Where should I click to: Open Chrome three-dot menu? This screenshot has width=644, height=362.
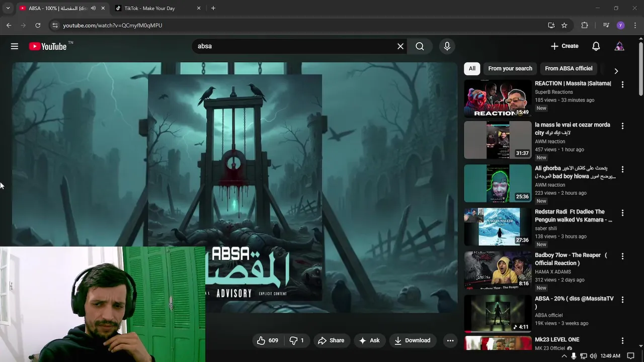click(635, 25)
